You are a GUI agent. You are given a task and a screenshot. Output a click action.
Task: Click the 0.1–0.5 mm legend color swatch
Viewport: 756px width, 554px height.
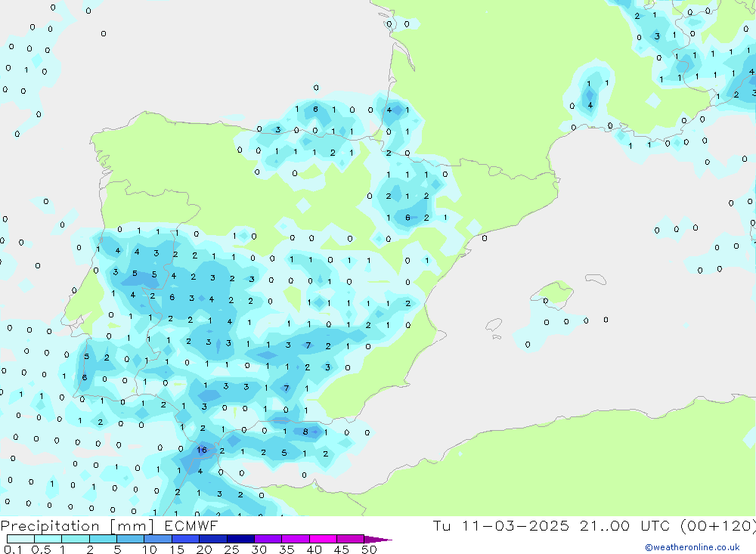[20, 539]
